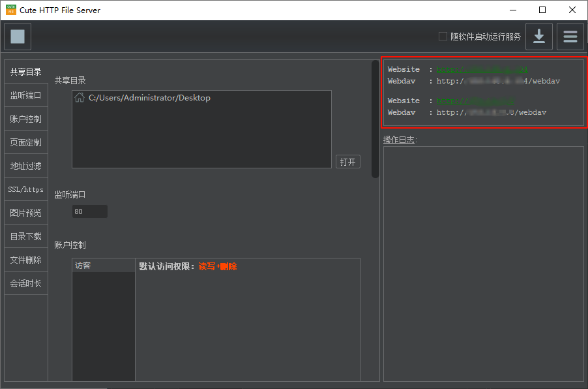Click the 打开 button

click(347, 162)
